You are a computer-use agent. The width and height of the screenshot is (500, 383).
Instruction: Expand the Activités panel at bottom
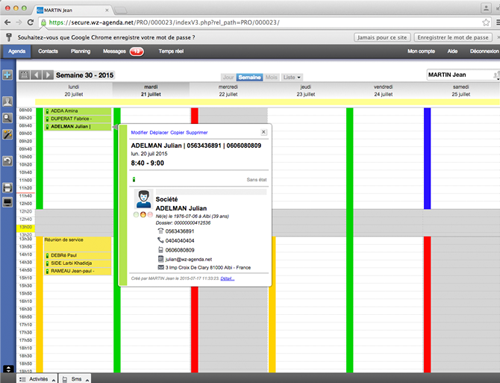click(x=37, y=379)
